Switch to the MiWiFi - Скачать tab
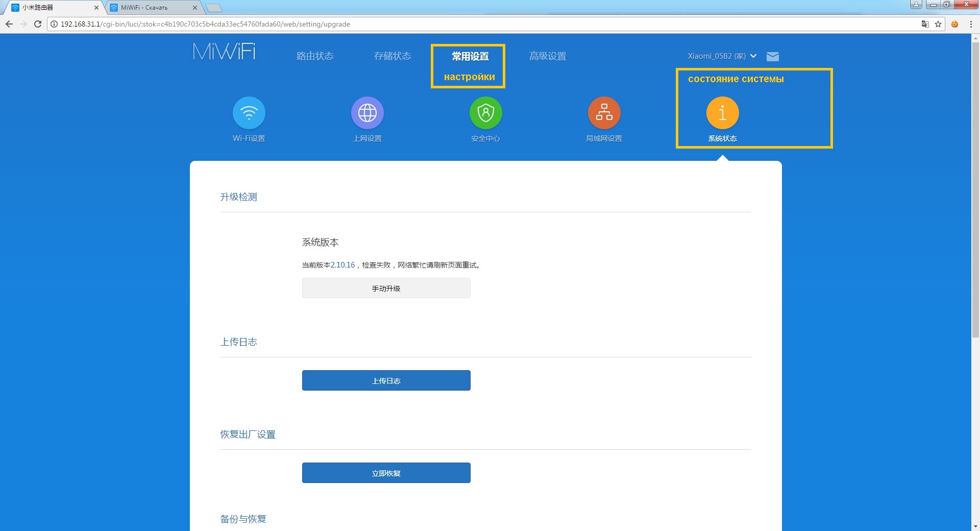Screen dimensions: 980x531 coord(153,8)
